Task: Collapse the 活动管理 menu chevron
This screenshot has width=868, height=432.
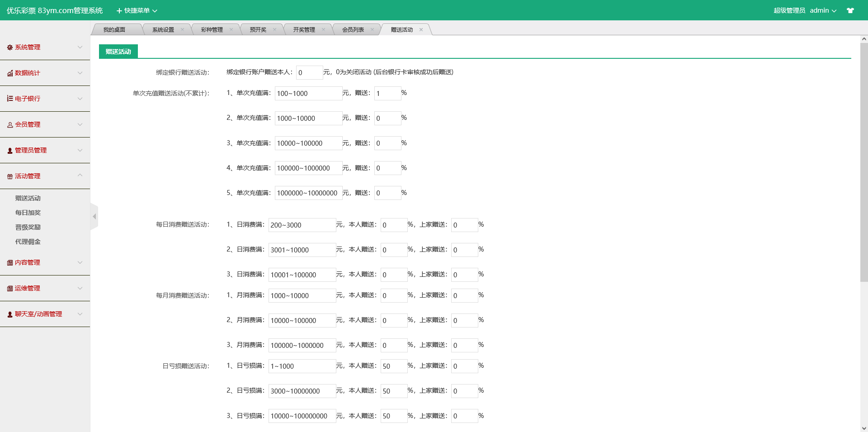Action: [80, 175]
